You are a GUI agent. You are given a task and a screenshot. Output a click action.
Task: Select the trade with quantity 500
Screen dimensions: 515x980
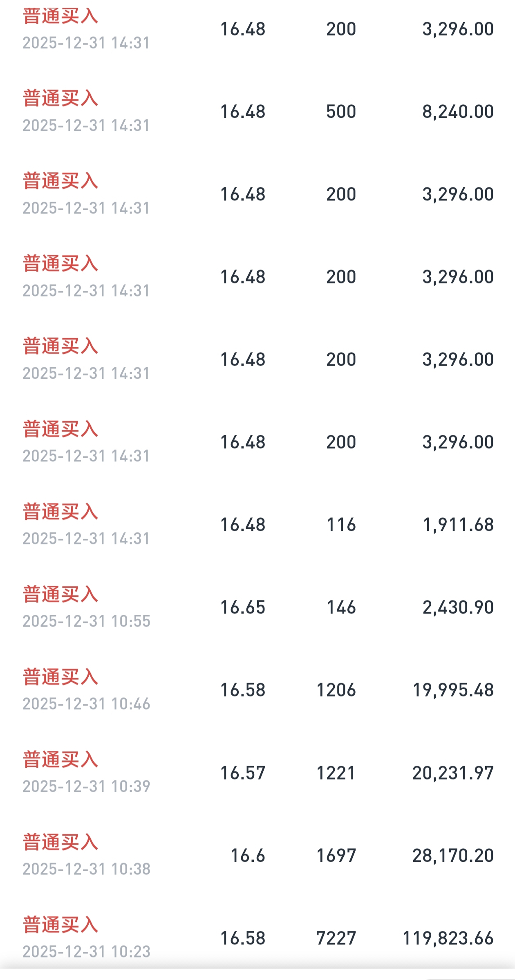pos(341,112)
